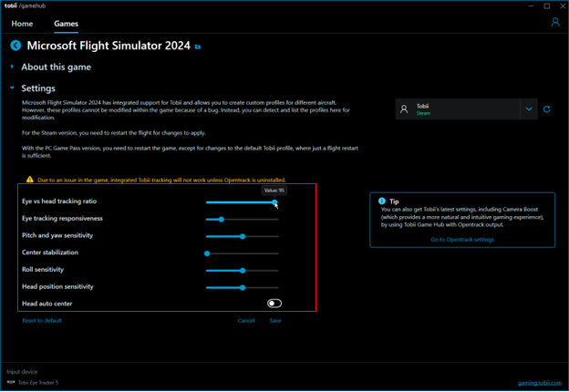Open the gaming.tobii.com link
Screen dimensions: 569x392
tap(538, 383)
